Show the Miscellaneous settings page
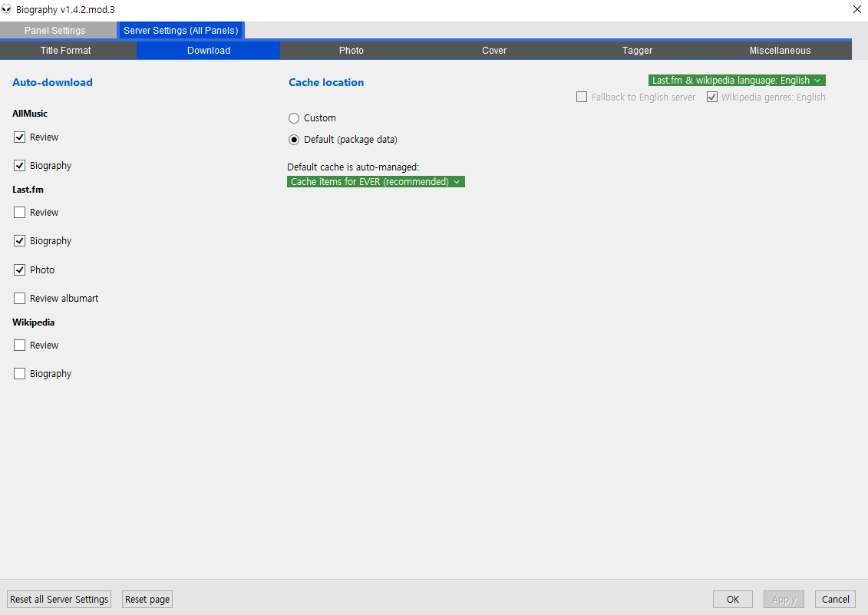 coord(780,51)
